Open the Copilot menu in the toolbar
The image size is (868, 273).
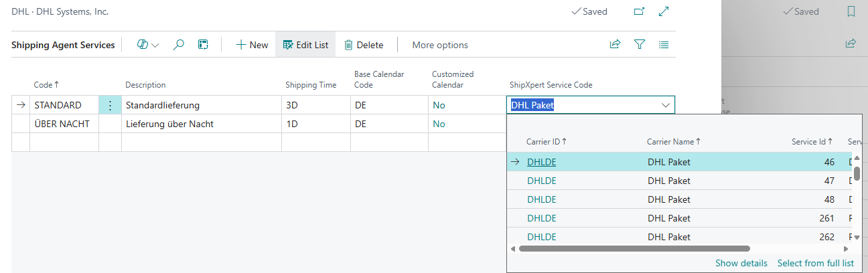click(147, 45)
